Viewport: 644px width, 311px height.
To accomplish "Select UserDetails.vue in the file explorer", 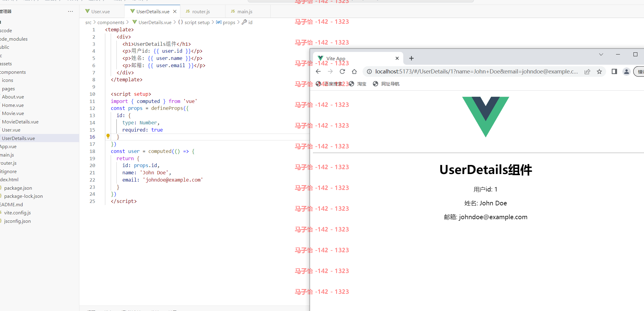I will (39, 138).
